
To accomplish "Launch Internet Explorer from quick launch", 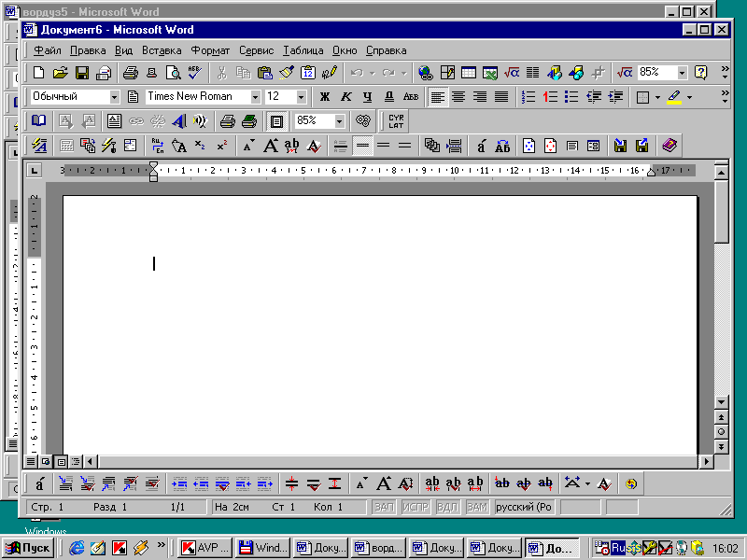I will [77, 548].
